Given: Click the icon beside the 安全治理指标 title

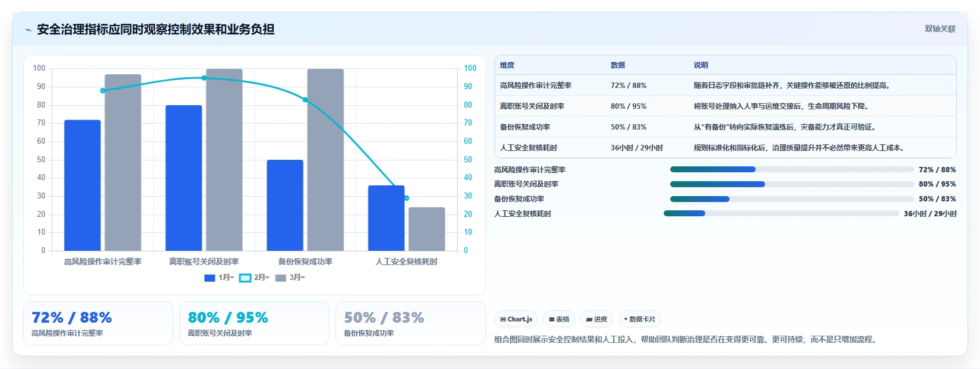Looking at the screenshot, I should click(28, 30).
